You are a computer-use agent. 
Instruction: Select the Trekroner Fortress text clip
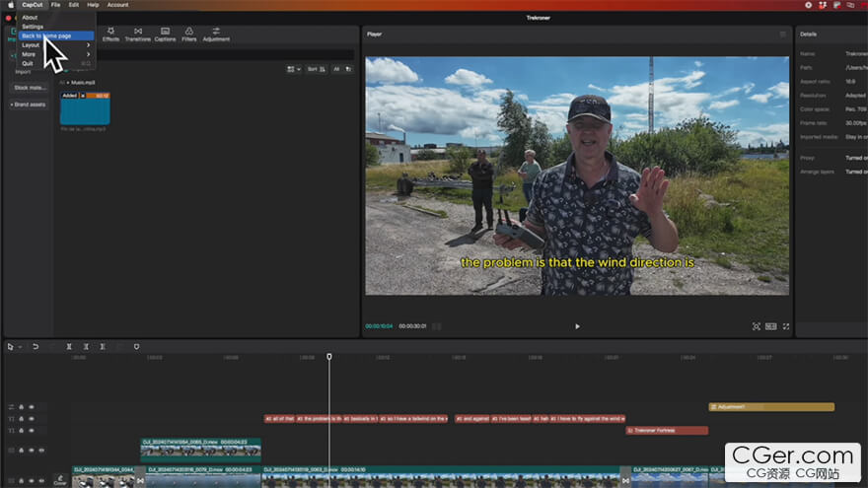coord(667,431)
